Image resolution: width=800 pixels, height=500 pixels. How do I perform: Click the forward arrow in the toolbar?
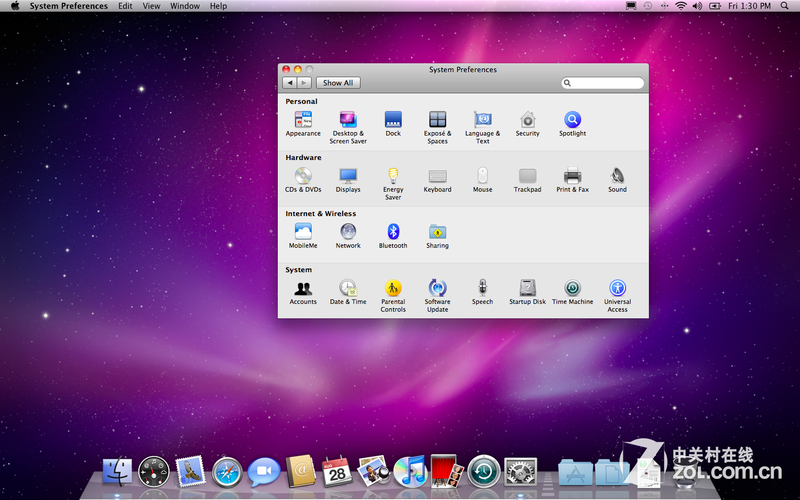point(304,83)
